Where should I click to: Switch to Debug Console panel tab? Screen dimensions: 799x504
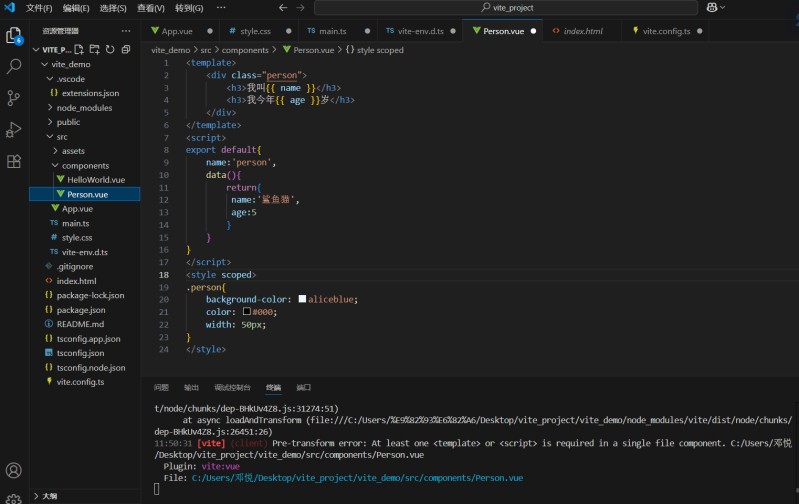[232, 387]
